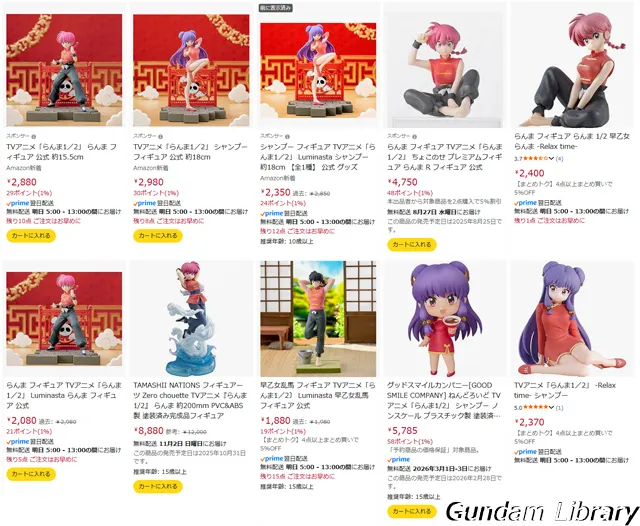Viewport: 640px width, 526px height.
Task: Add the ¥8,880 Tamashii Nations figure to cart
Action: pos(158,486)
